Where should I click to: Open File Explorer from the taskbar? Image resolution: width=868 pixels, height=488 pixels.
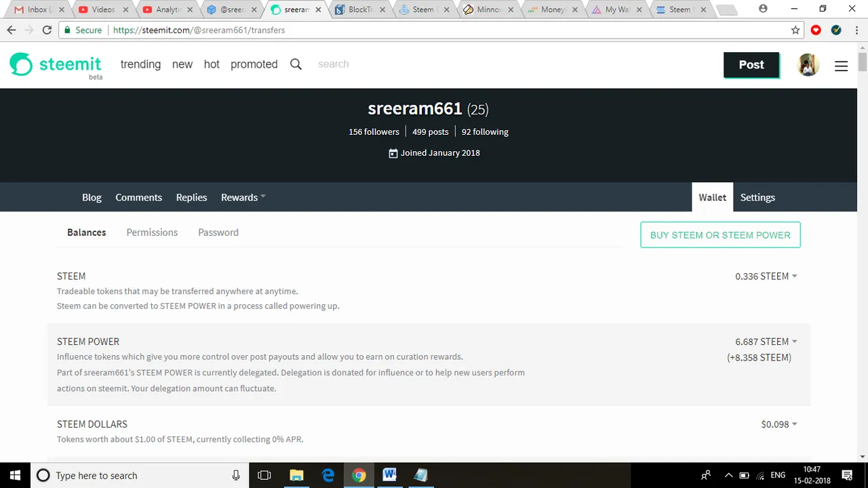[x=296, y=475]
